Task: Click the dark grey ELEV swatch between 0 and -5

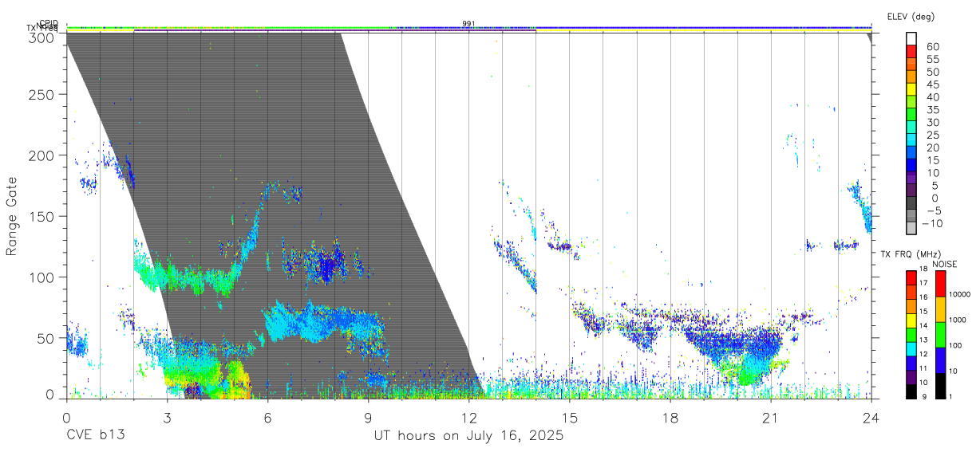Action: (911, 204)
